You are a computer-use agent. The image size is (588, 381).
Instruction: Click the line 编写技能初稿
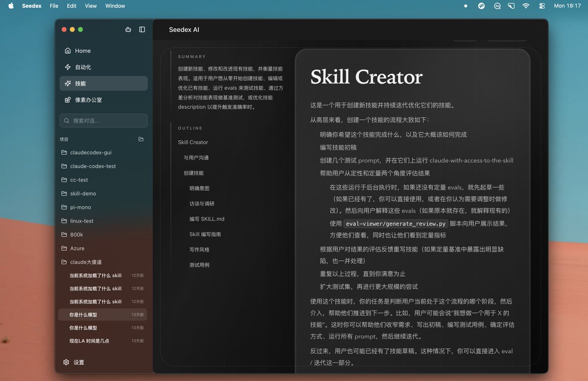(338, 147)
